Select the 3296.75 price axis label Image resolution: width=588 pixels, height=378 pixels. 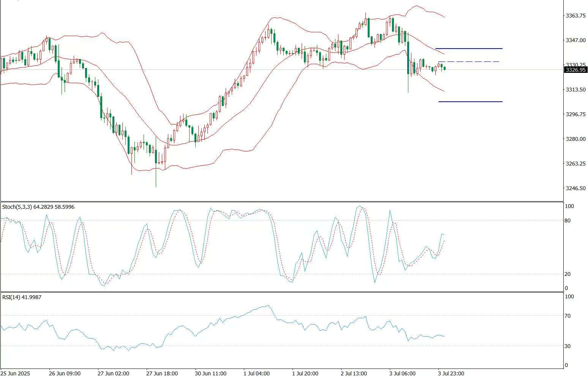[575, 114]
